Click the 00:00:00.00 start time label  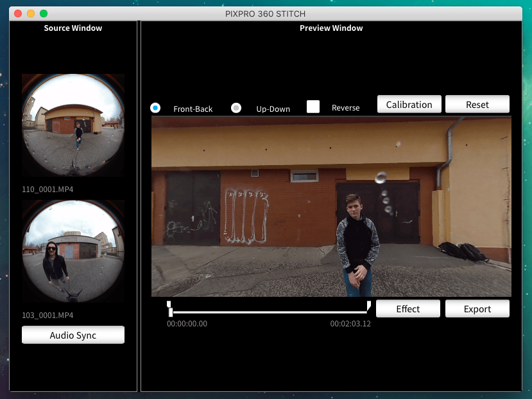tap(187, 324)
